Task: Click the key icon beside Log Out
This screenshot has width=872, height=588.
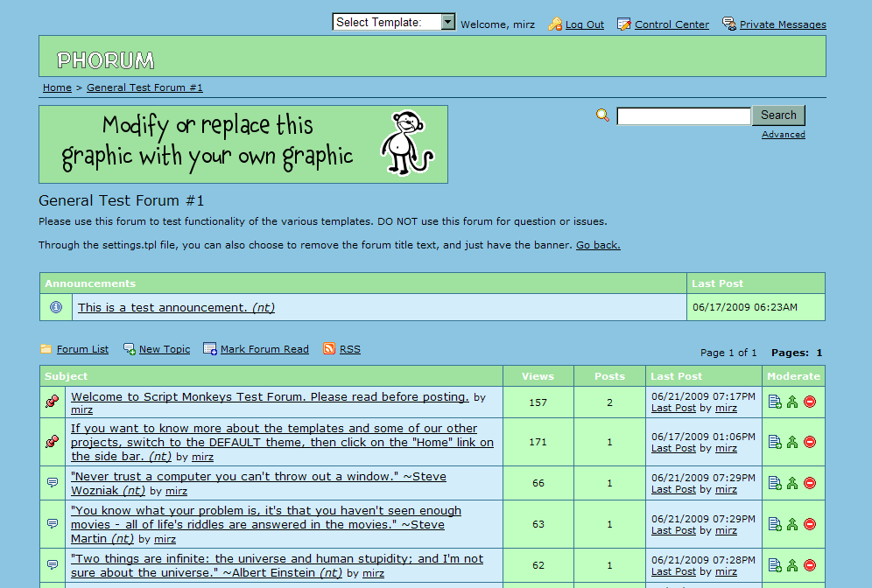Action: tap(555, 24)
